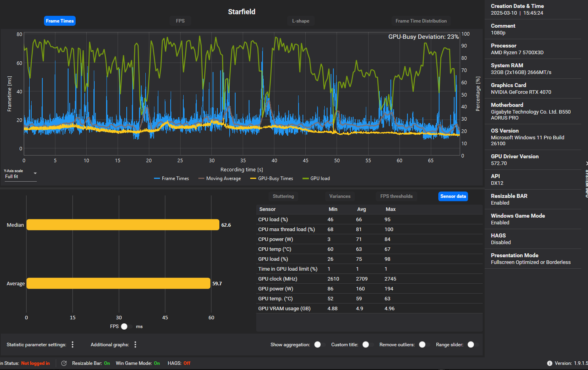The height and width of the screenshot is (370, 588).
Task: Select the GPU clock (MHz) row
Action: click(x=369, y=279)
